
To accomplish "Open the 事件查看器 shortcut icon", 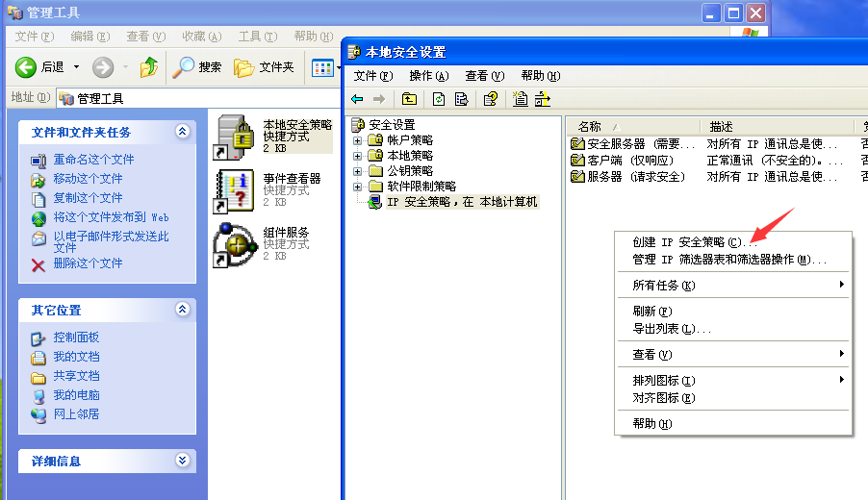I will tap(232, 190).
